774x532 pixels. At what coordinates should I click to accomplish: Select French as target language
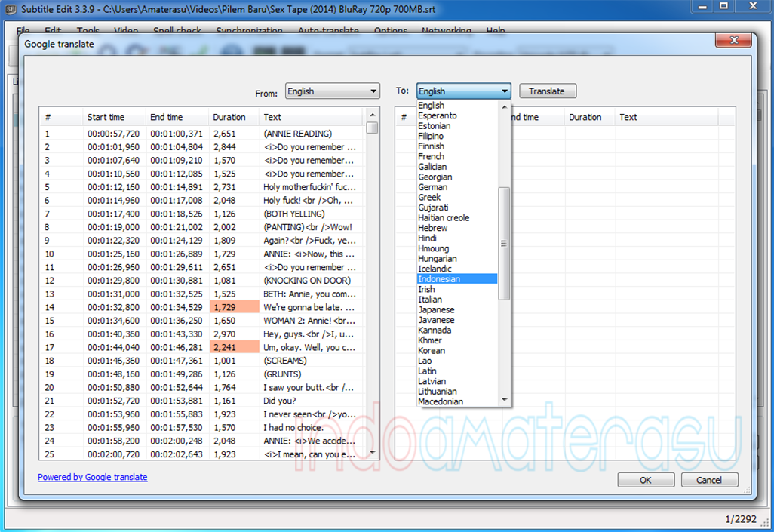(x=457, y=157)
